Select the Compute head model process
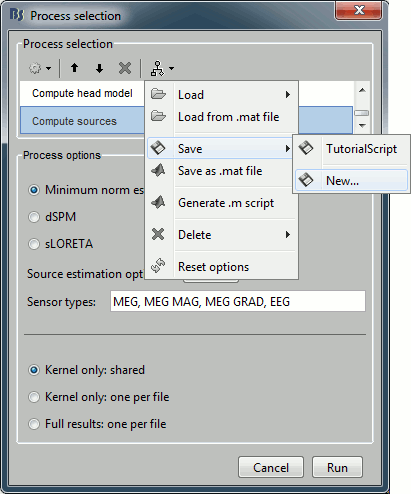411x494 pixels. [82, 93]
